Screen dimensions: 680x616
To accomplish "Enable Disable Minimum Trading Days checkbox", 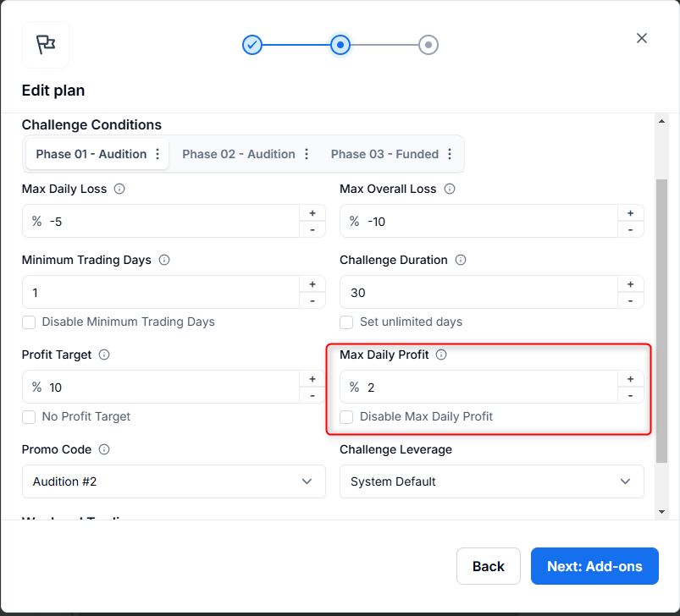I will 29,322.
